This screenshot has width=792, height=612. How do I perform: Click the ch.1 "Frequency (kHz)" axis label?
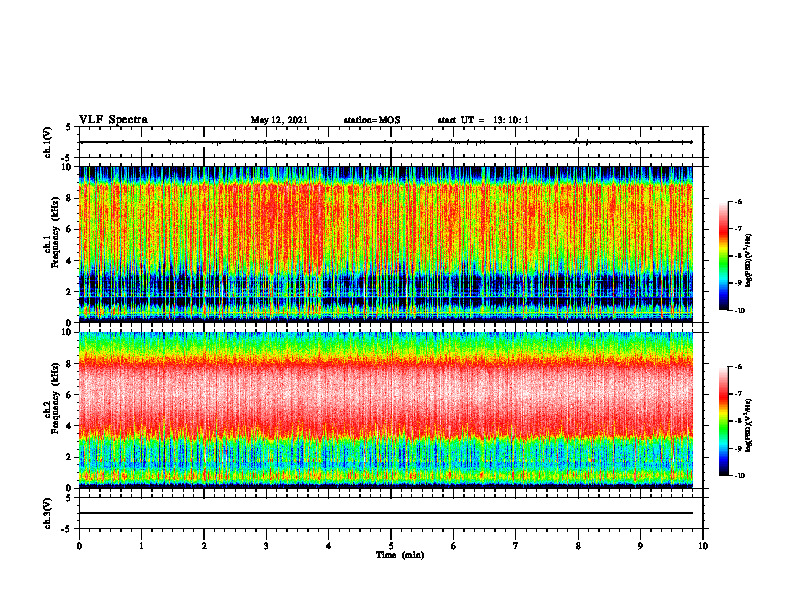click(x=56, y=233)
